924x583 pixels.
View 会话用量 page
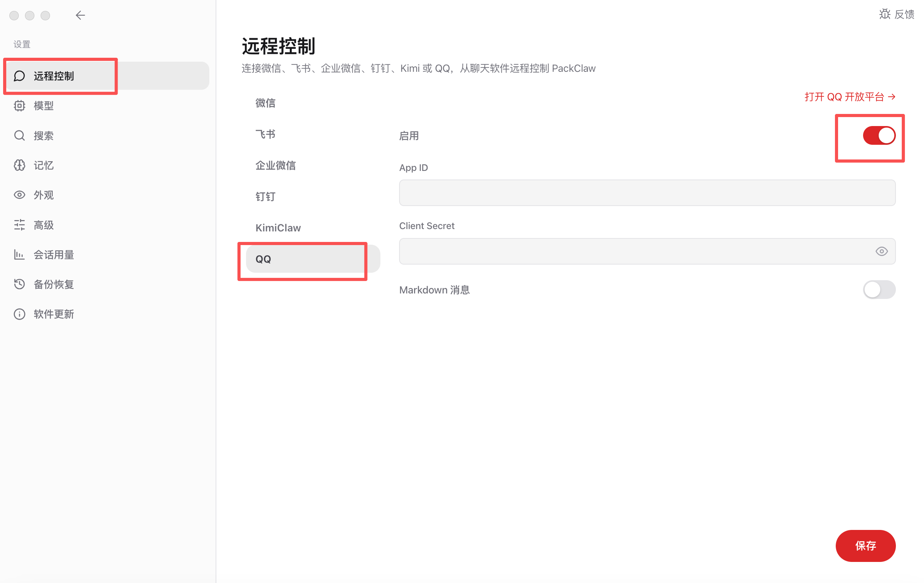108,254
